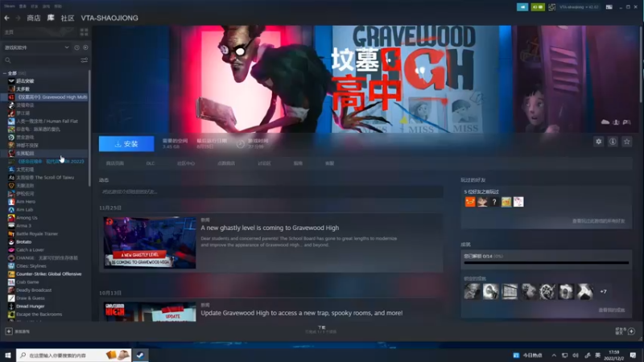Open the green notifications inbox

click(x=537, y=7)
